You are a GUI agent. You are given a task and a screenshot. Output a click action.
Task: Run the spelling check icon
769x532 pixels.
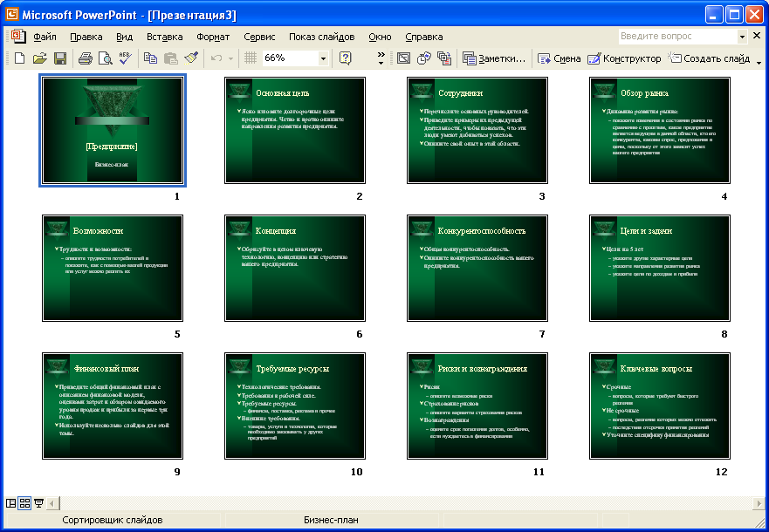pos(125,58)
